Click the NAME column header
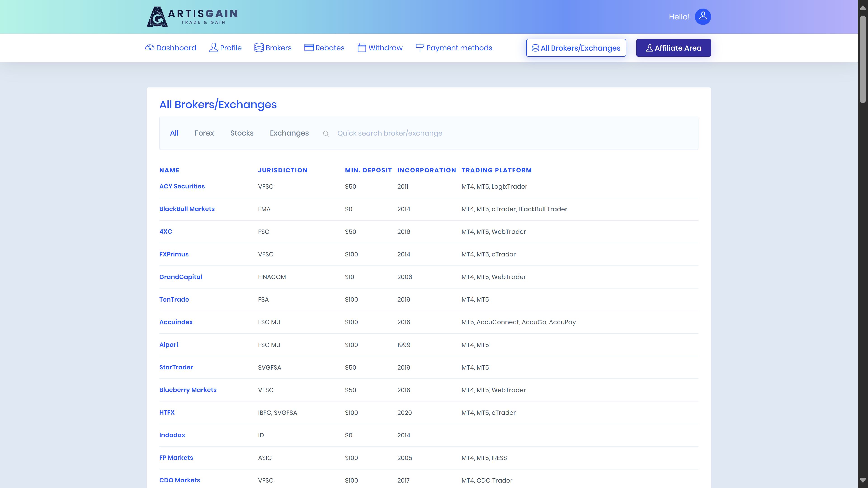868x488 pixels. [169, 170]
